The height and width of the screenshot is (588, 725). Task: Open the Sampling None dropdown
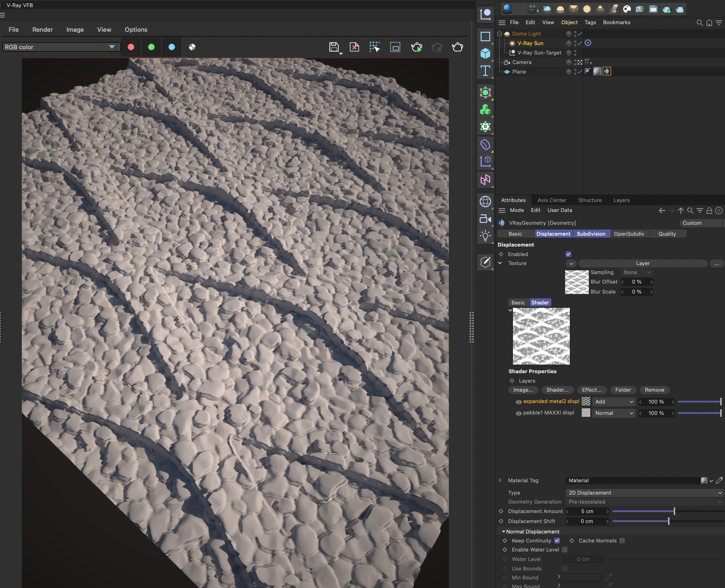(637, 272)
